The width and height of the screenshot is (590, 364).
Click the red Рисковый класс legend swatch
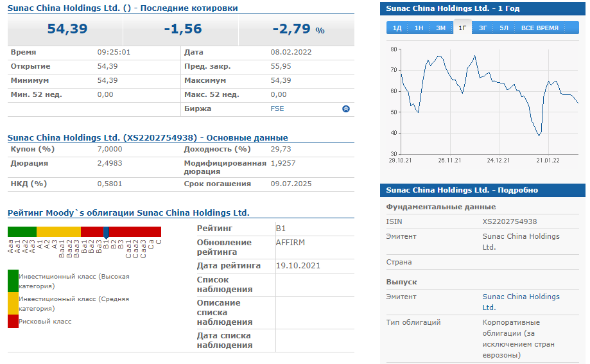coord(13,322)
